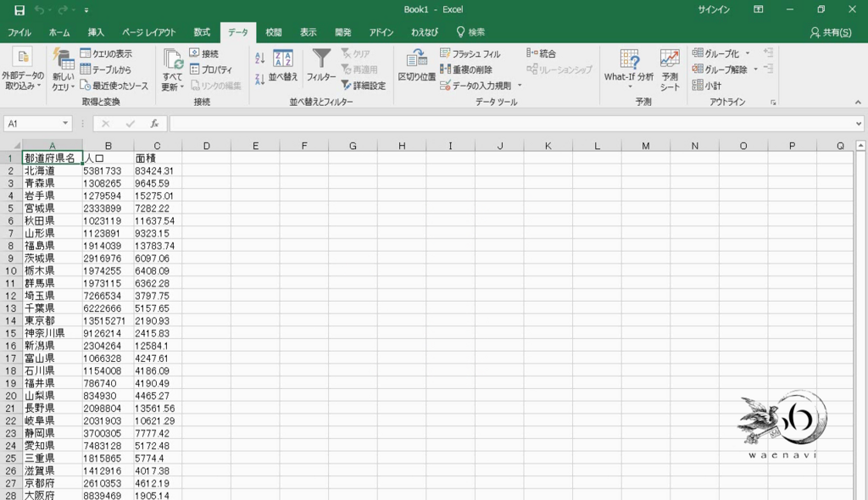Toggle the フィルター funnel button
Image resolution: width=868 pixels, height=500 pixels.
[321, 66]
